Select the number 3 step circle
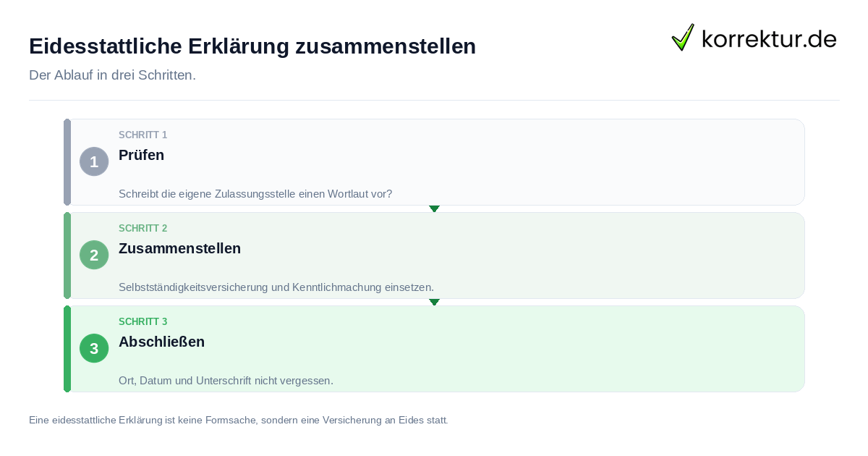Viewport: 868px width, 456px height. [x=94, y=348]
